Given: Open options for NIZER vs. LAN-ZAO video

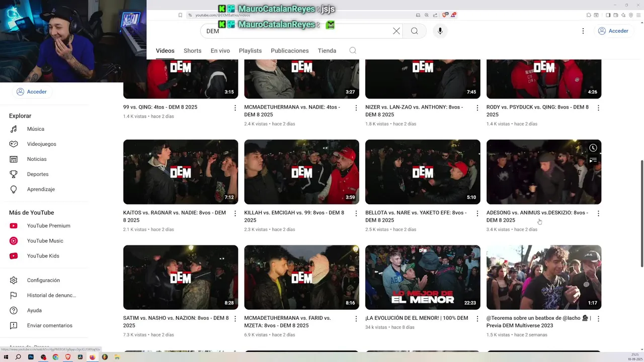Looking at the screenshot, I should tap(477, 108).
